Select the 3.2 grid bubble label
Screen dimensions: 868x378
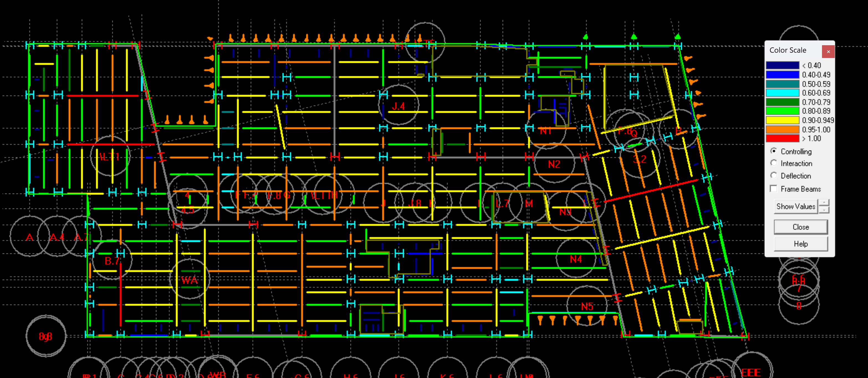[640, 159]
